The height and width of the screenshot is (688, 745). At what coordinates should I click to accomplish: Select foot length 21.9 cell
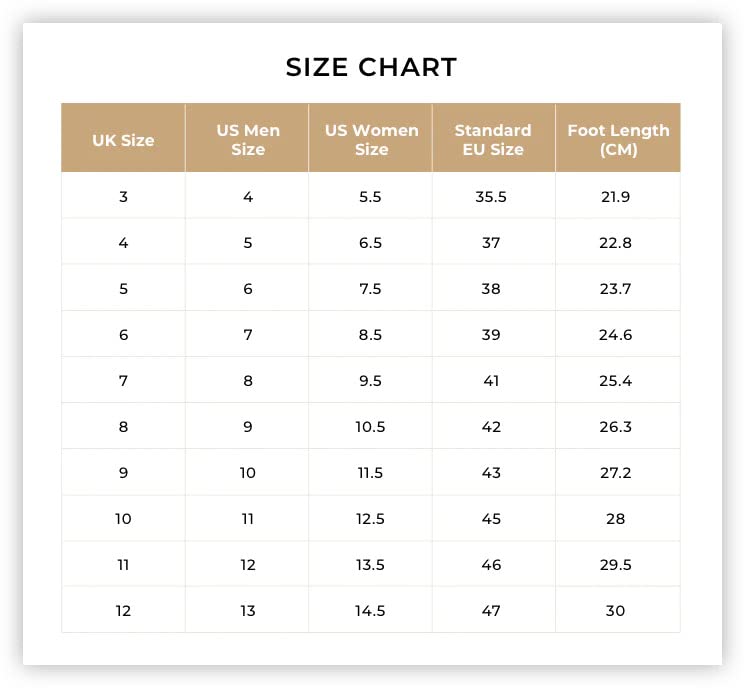[618, 196]
